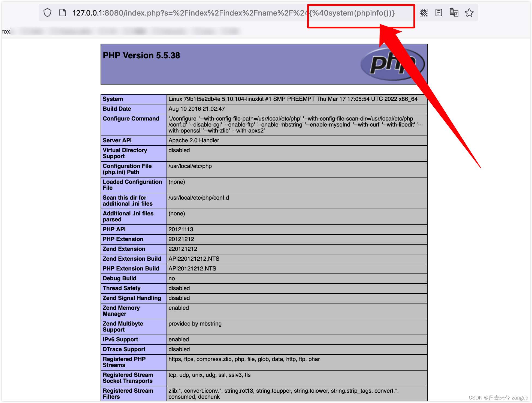Click the Debug Build 'no' value
The image size is (532, 403).
172,278
